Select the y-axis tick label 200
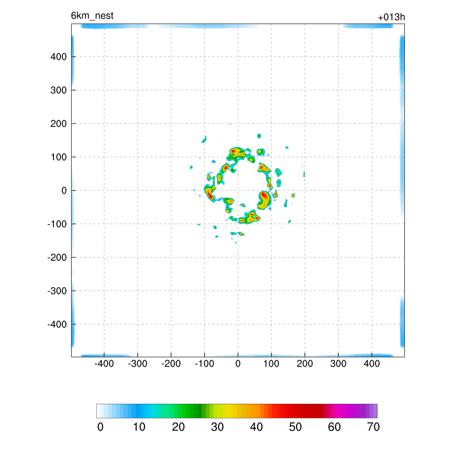 (x=59, y=124)
